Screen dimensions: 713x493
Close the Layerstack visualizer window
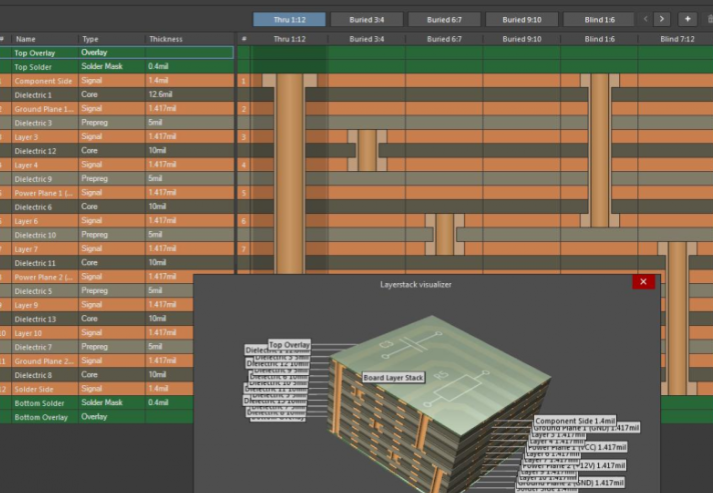click(642, 282)
